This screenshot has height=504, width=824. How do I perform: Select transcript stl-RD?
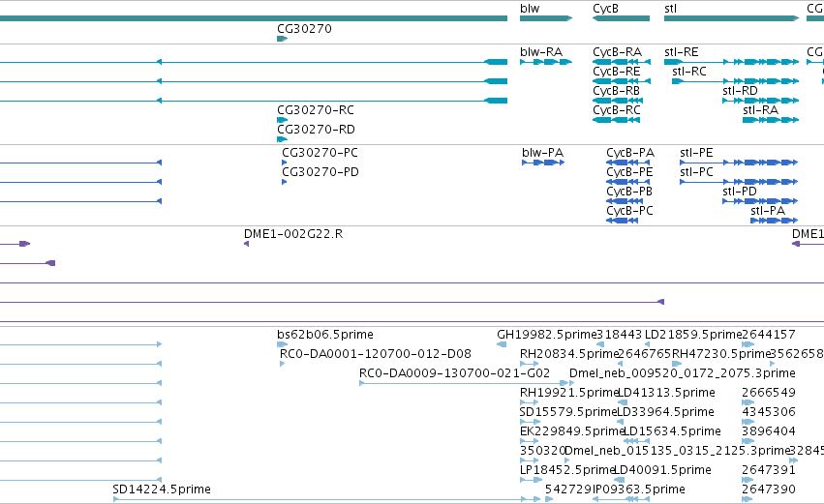(x=761, y=101)
